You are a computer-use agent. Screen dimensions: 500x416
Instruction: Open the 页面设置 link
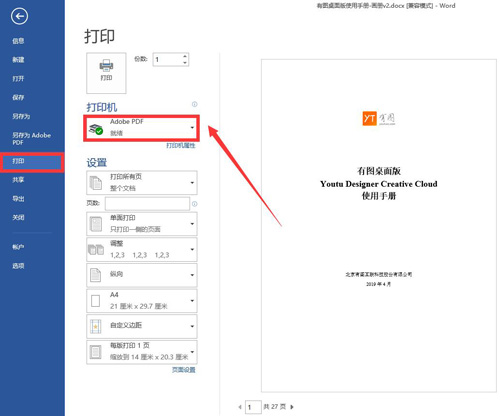coord(184,369)
